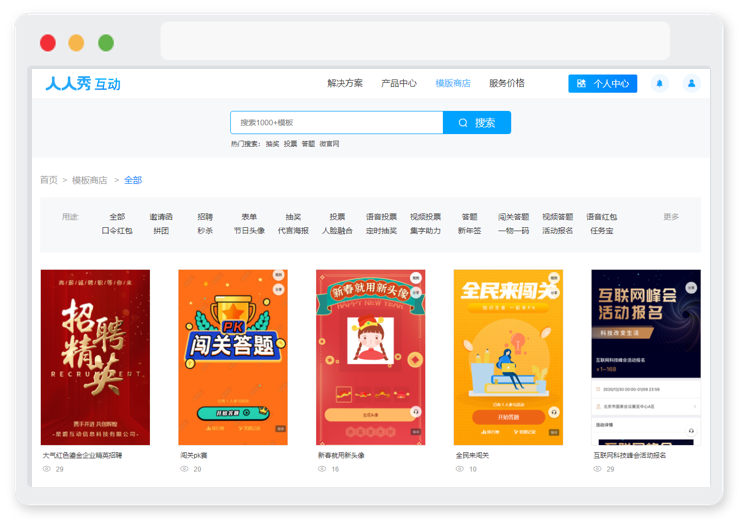The height and width of the screenshot is (520, 740).
Task: Filter templates by 招聘 category
Action: coord(205,217)
